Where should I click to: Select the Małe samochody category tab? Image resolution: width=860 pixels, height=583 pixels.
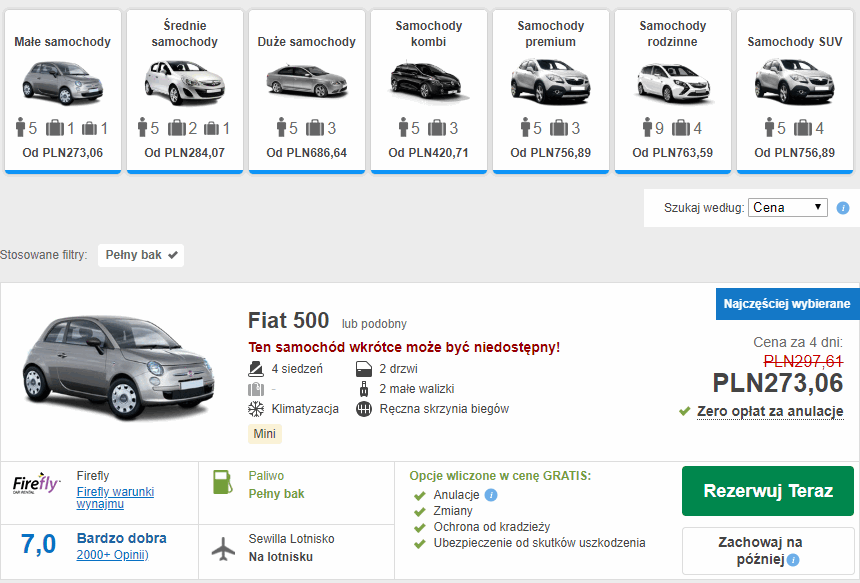pos(63,91)
